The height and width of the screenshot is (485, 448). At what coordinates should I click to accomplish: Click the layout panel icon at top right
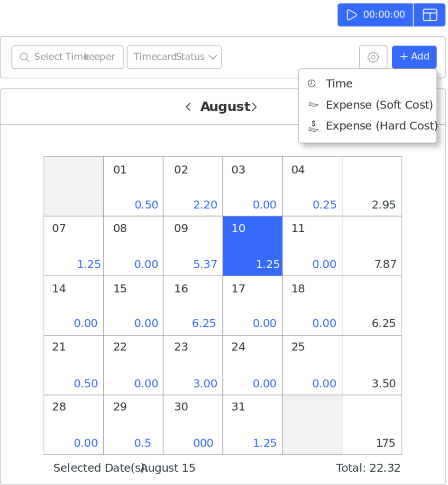coord(430,15)
